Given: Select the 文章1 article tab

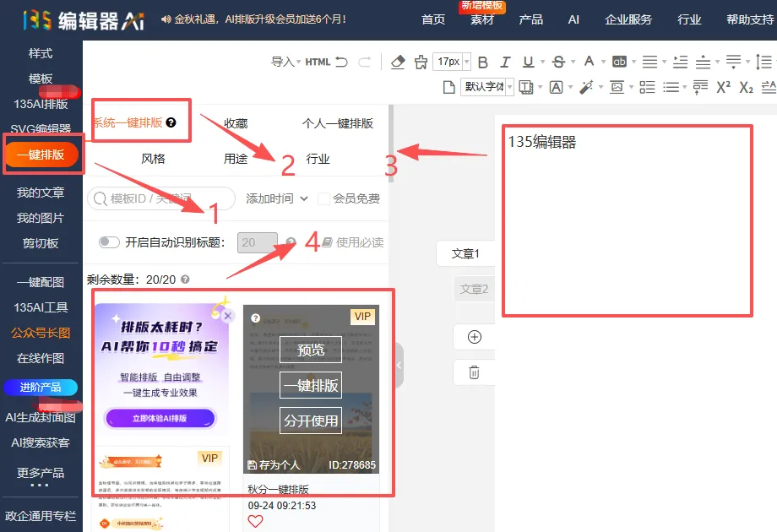Looking at the screenshot, I should [465, 253].
